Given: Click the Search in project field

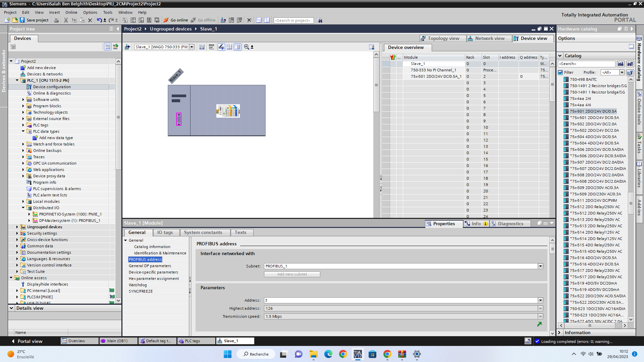Looking at the screenshot, I should point(293,20).
